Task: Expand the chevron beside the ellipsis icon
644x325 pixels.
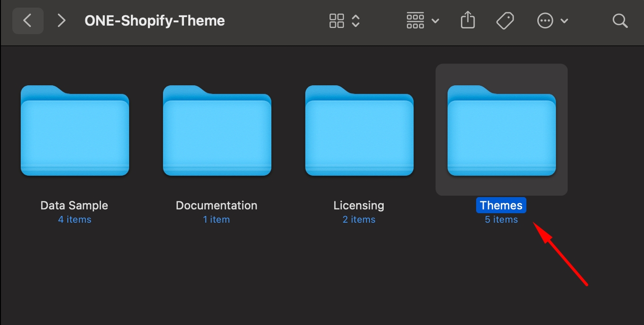Action: point(564,21)
